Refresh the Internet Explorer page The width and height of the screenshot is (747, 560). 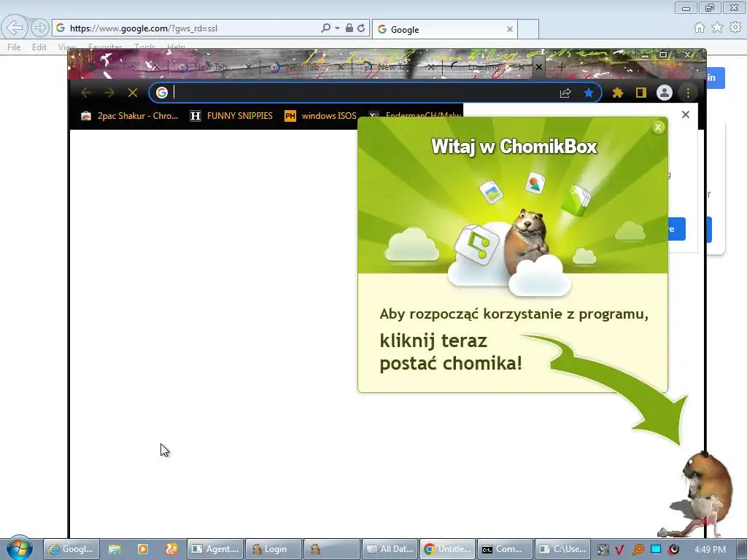tap(361, 28)
